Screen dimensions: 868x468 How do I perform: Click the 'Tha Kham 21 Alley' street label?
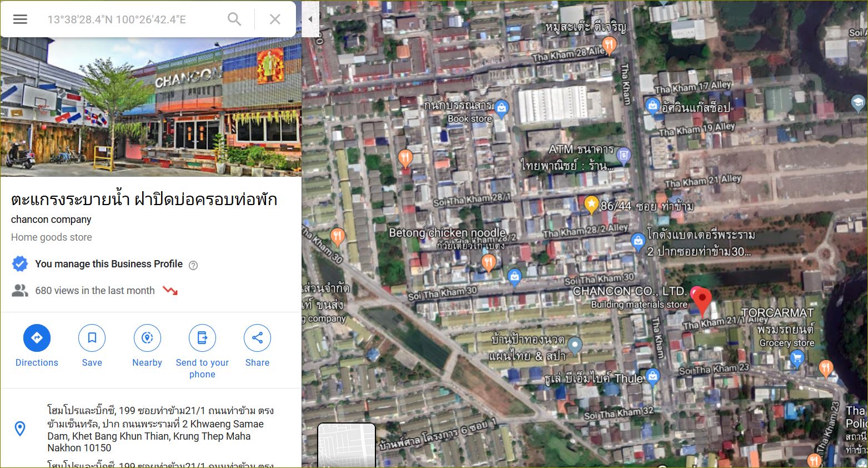[x=703, y=181]
